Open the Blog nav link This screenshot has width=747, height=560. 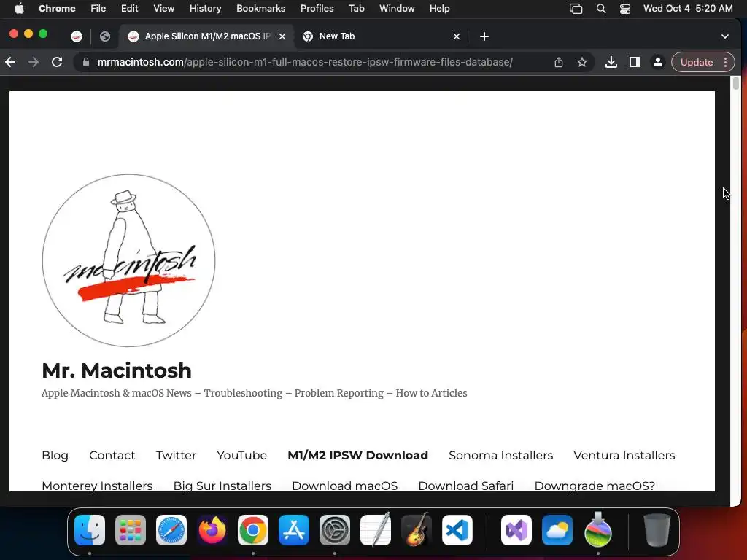[55, 455]
